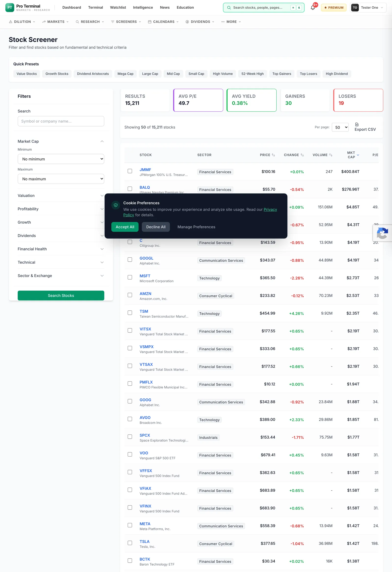Go to the News page

(165, 8)
